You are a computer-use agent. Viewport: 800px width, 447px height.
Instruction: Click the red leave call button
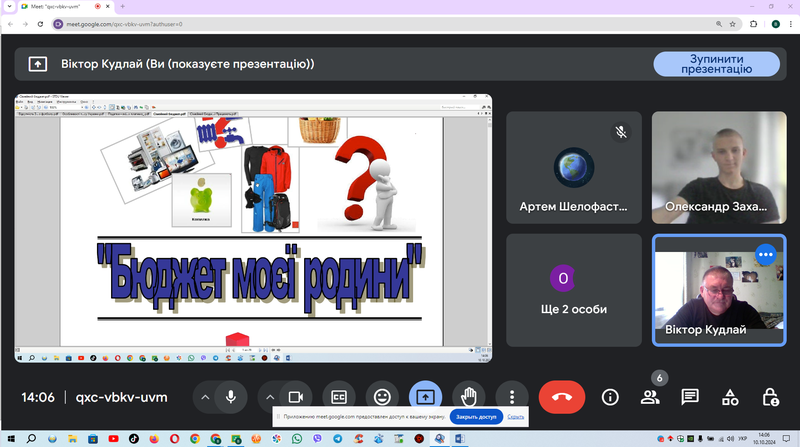pos(562,397)
